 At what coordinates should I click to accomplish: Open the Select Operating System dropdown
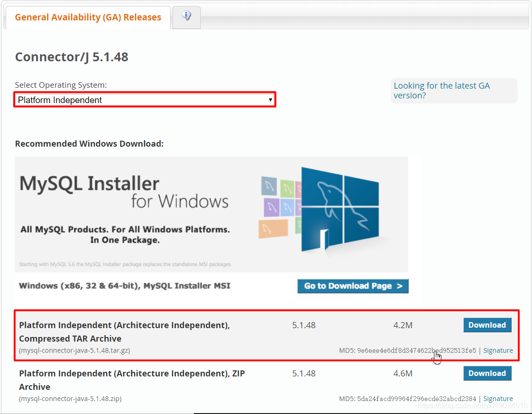point(145,100)
